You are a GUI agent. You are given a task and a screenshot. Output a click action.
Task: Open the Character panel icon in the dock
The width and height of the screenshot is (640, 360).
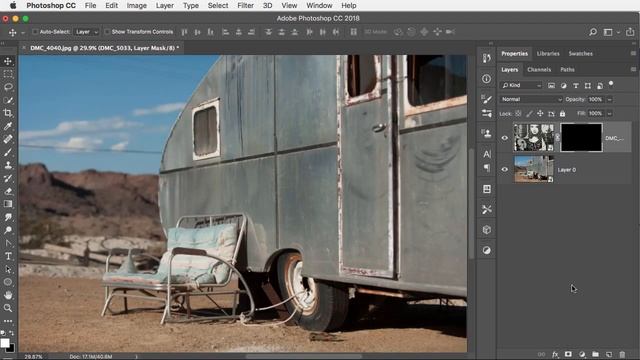pos(487,154)
